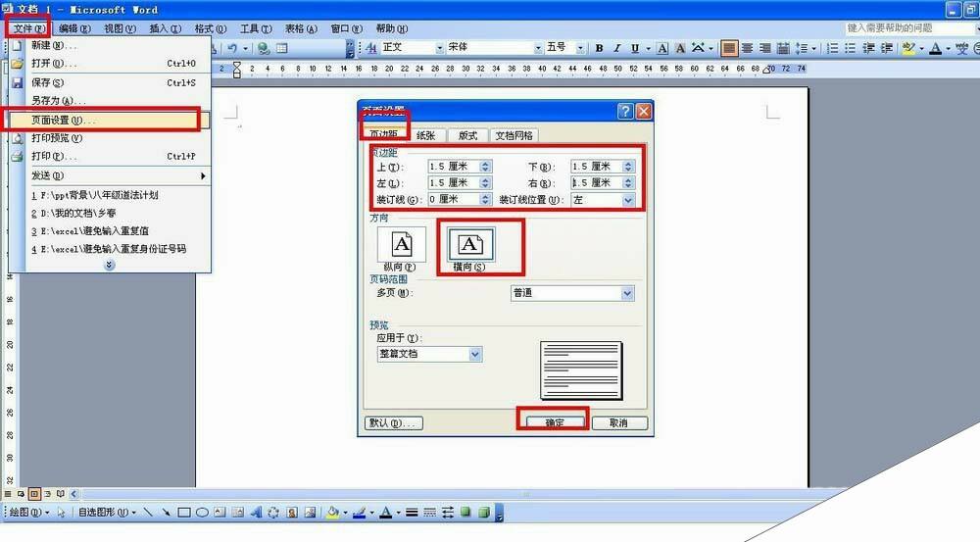Click the Bold formatting icon
The height and width of the screenshot is (542, 980).
pos(599,47)
